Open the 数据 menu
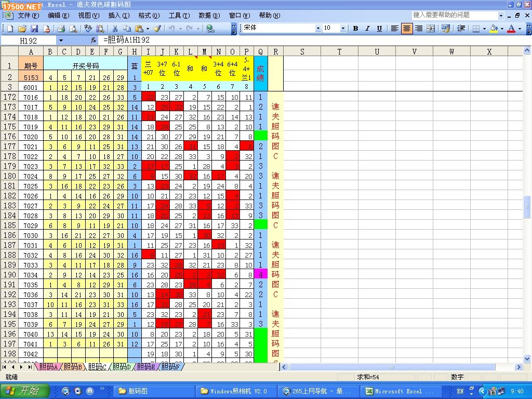Screen dimensions: 532x399 click(209, 15)
